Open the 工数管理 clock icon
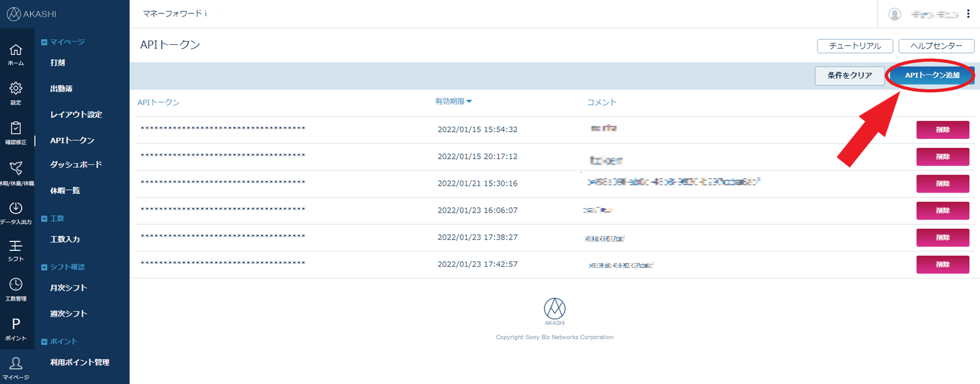The height and width of the screenshot is (384, 980). pyautogui.click(x=16, y=285)
